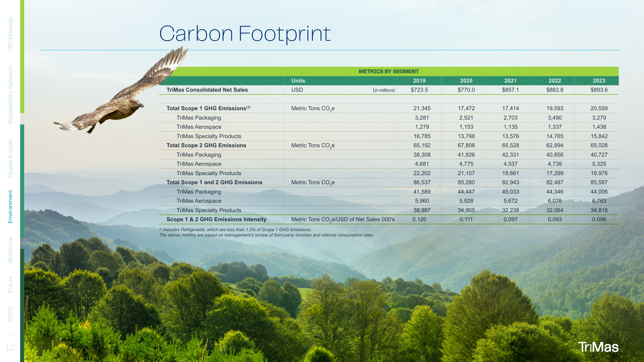Screen dimensions: 644x362
Task: Click Scope 1 & 2 GHG Emissions Intensity label
Action: coord(216,219)
